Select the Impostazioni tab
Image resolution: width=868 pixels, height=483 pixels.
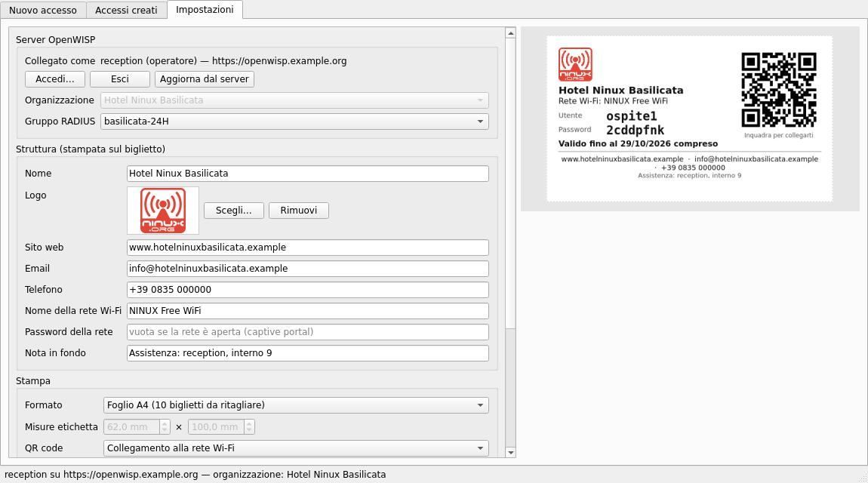click(x=205, y=9)
